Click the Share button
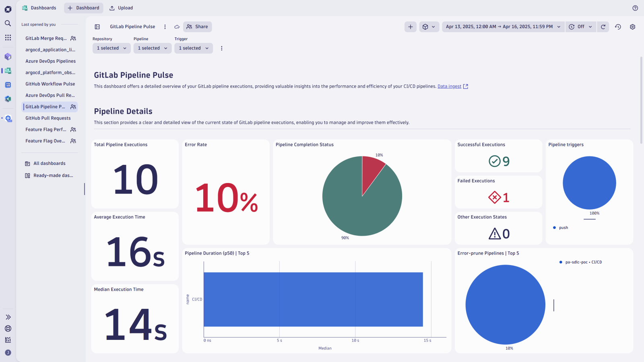Viewport: 644px width, 362px height. pos(197,27)
